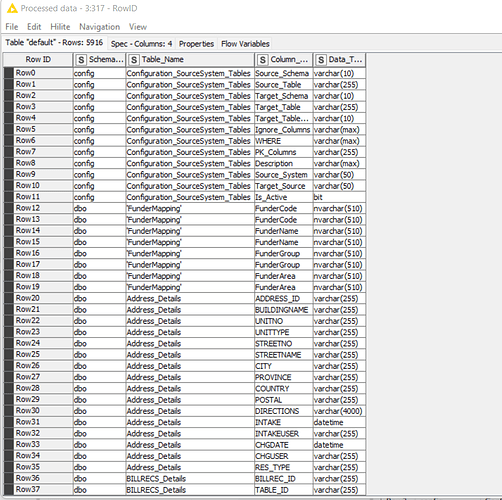Click the string type icon of Schema column
Image resolution: width=502 pixels, height=500 pixels.
tap(81, 60)
